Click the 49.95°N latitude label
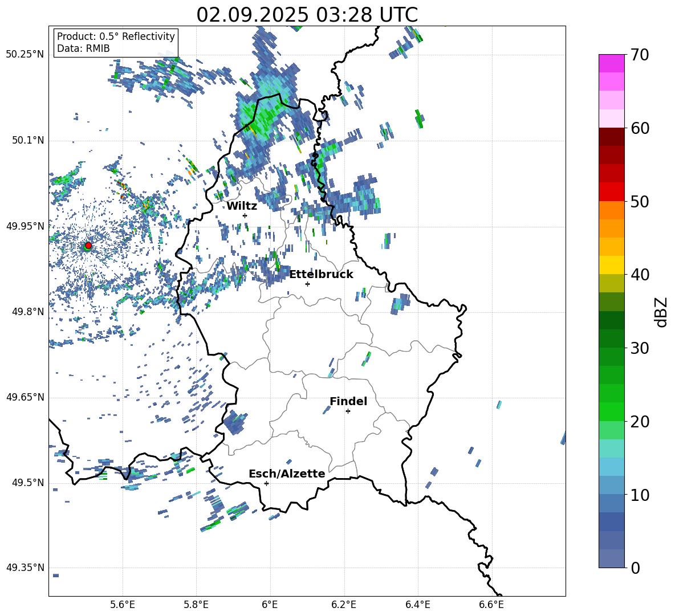The height and width of the screenshot is (616, 675). pyautogui.click(x=25, y=226)
